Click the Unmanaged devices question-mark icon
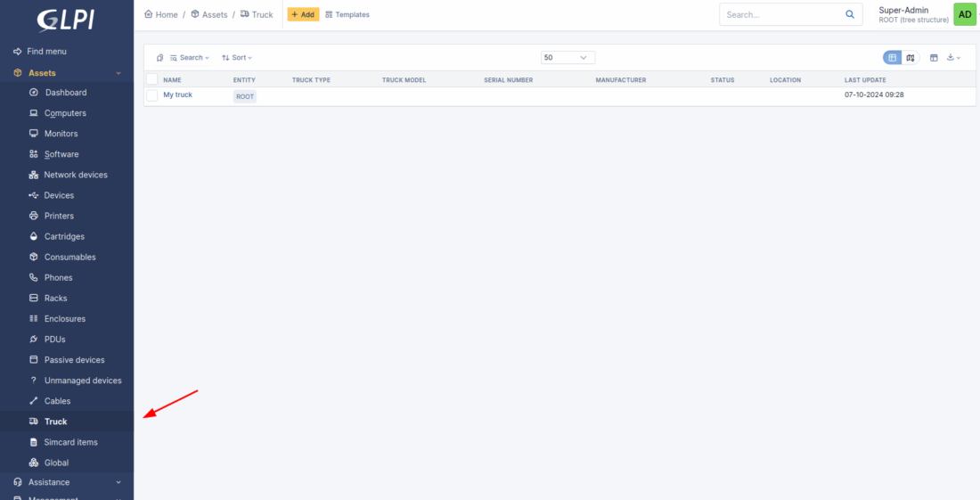The image size is (980, 500). click(x=34, y=381)
